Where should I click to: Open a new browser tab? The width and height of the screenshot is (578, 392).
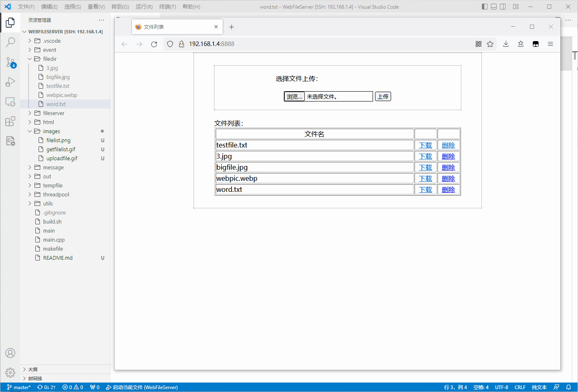tap(232, 27)
